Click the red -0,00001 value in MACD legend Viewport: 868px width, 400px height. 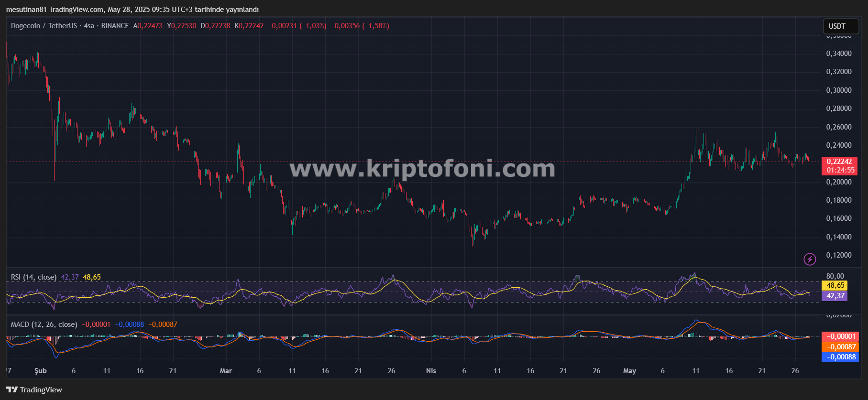[x=96, y=324]
